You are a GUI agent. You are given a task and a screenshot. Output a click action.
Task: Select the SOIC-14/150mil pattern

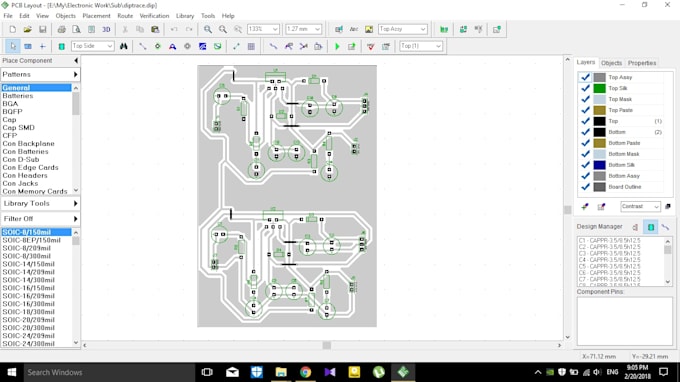tap(29, 264)
